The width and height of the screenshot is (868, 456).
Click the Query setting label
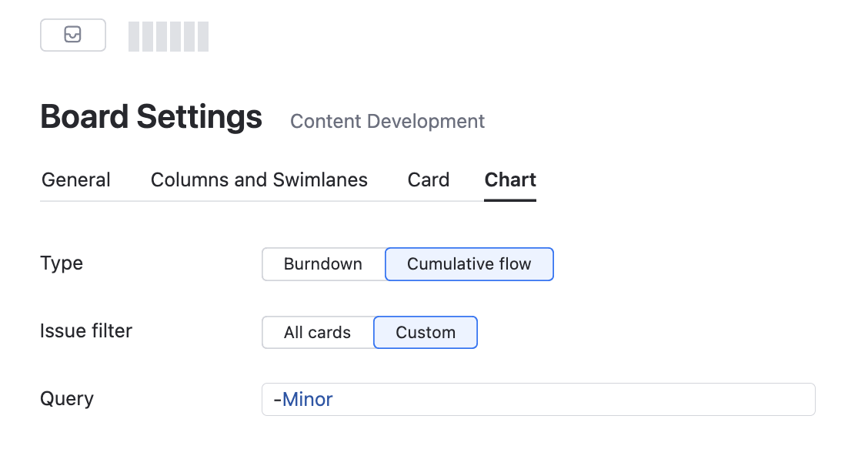[67, 399]
